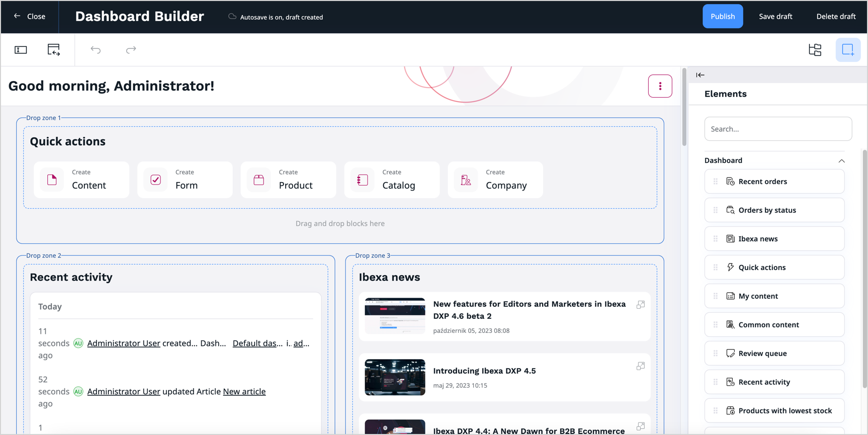Click the main canvas vertical scrollbar

(684, 108)
